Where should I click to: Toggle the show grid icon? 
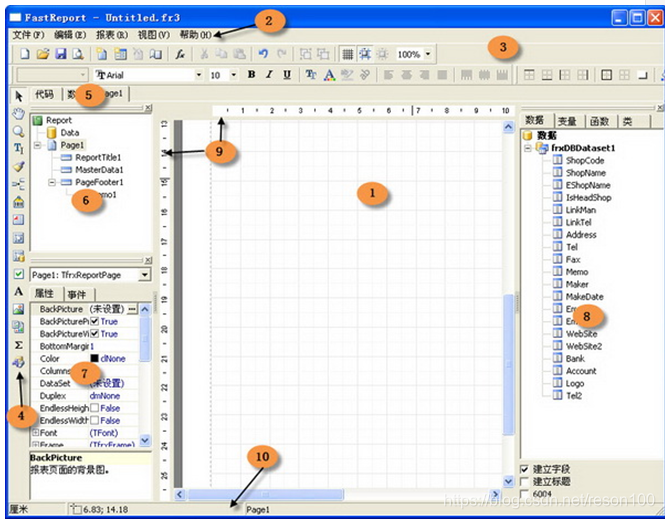(347, 54)
